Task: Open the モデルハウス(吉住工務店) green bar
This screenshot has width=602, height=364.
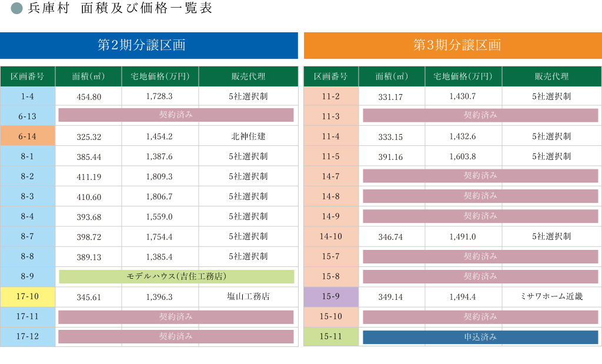Action: tap(176, 276)
